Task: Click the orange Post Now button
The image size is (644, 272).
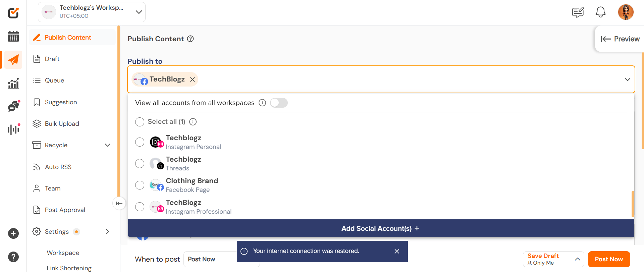Action: click(608, 259)
